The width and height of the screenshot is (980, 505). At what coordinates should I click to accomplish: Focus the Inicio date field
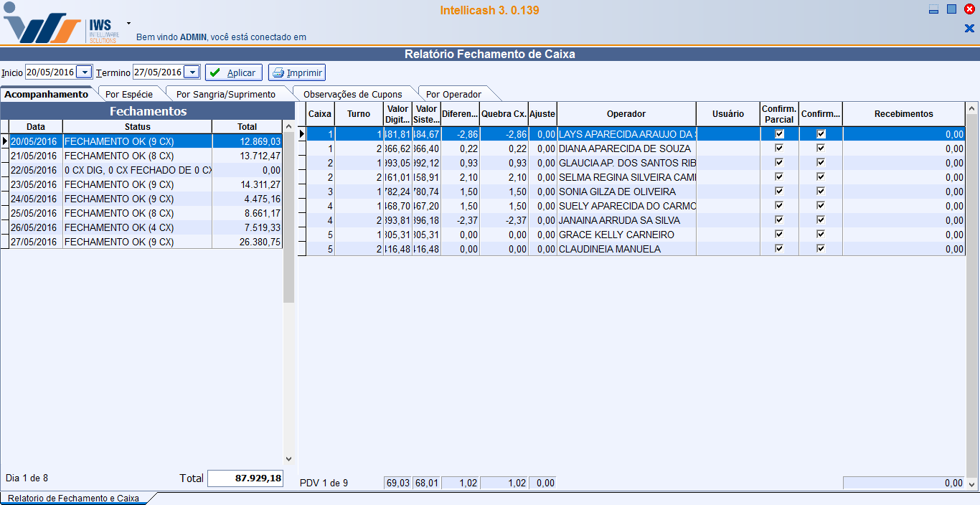(51, 72)
